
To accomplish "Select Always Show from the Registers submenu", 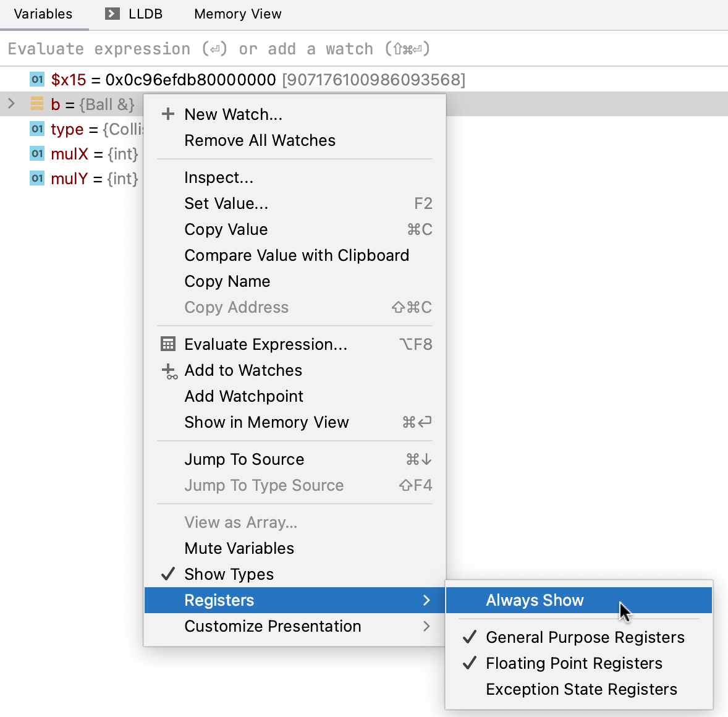I will (535, 600).
